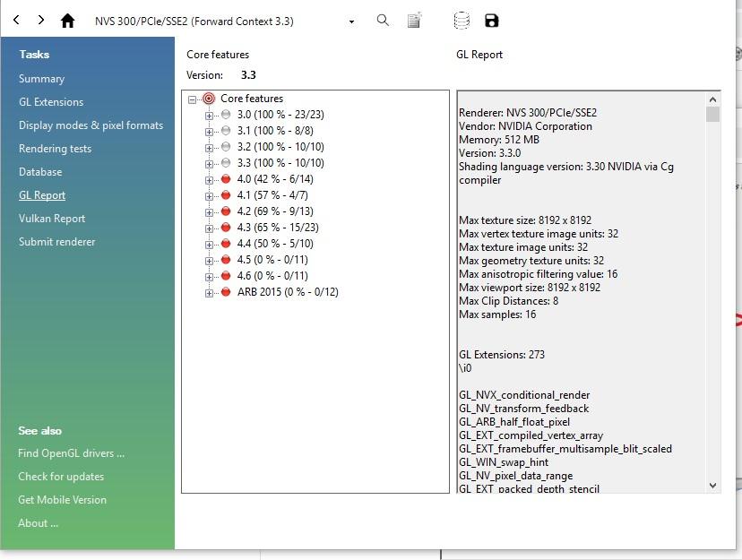Click the back navigation arrow
Image resolution: width=742 pixels, height=560 pixels.
(x=16, y=20)
